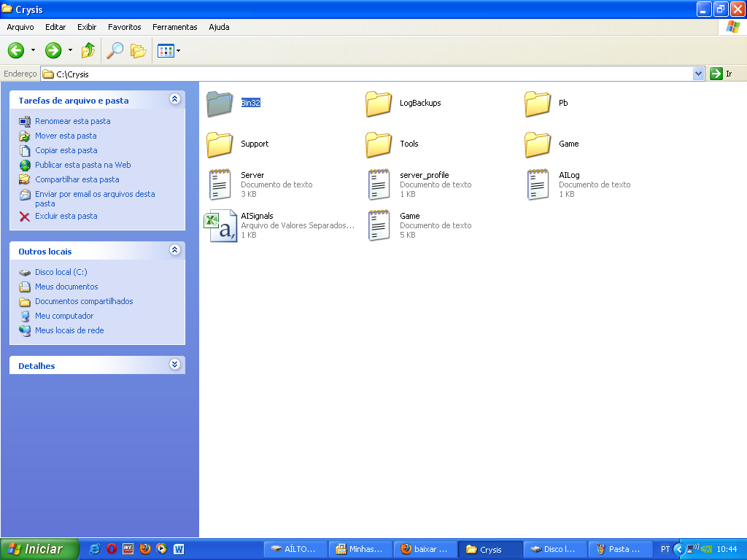Toggle the Folders pane button
747x560 pixels.
(x=138, y=50)
